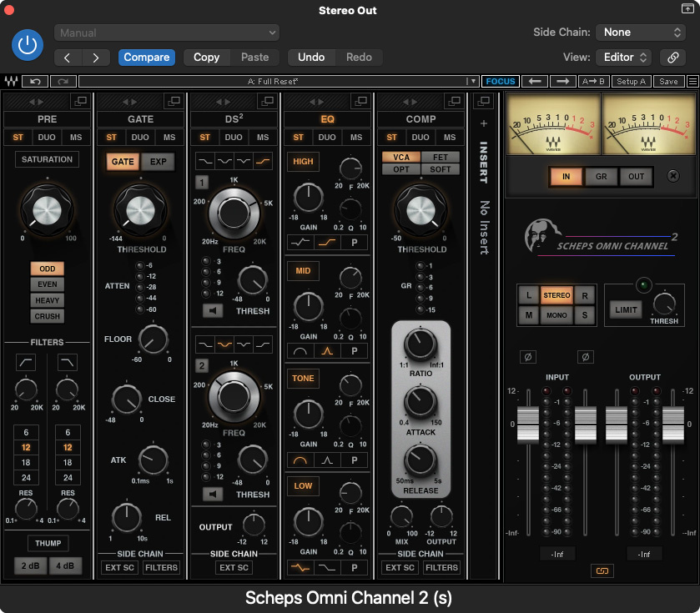Click the input phase invert icon
This screenshot has width=700, height=613.
[527, 357]
